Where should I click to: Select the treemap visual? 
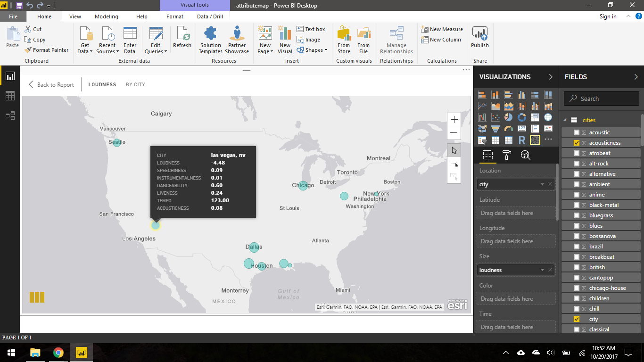(x=535, y=117)
